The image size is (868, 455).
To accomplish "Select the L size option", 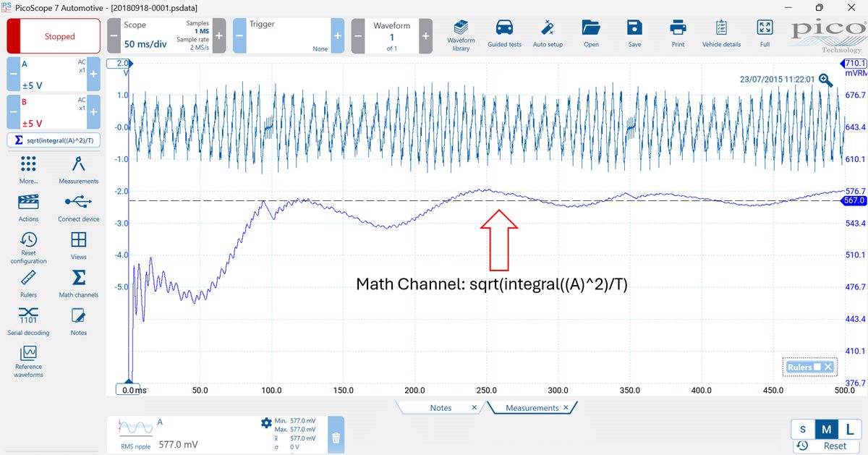I will (x=849, y=430).
